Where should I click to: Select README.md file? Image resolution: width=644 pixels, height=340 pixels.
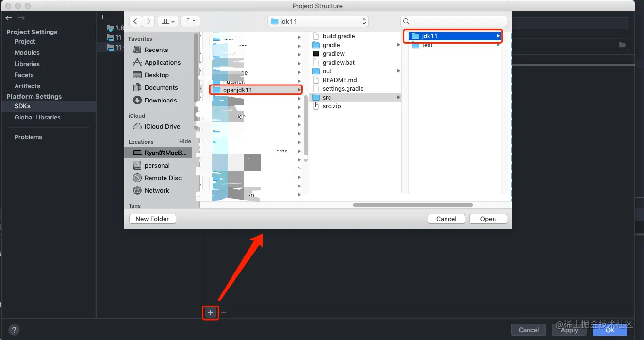click(340, 80)
